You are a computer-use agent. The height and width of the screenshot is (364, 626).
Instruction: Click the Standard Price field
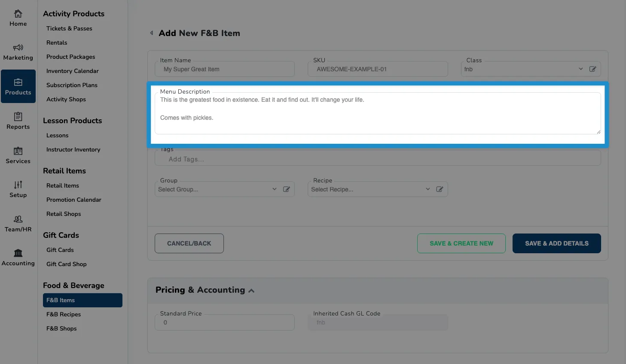click(x=225, y=322)
